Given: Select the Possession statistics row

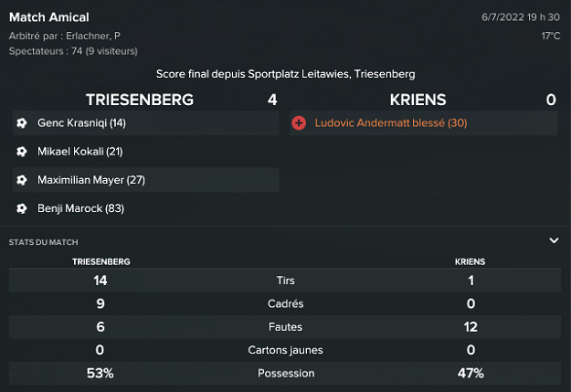Looking at the screenshot, I should coord(285,373).
